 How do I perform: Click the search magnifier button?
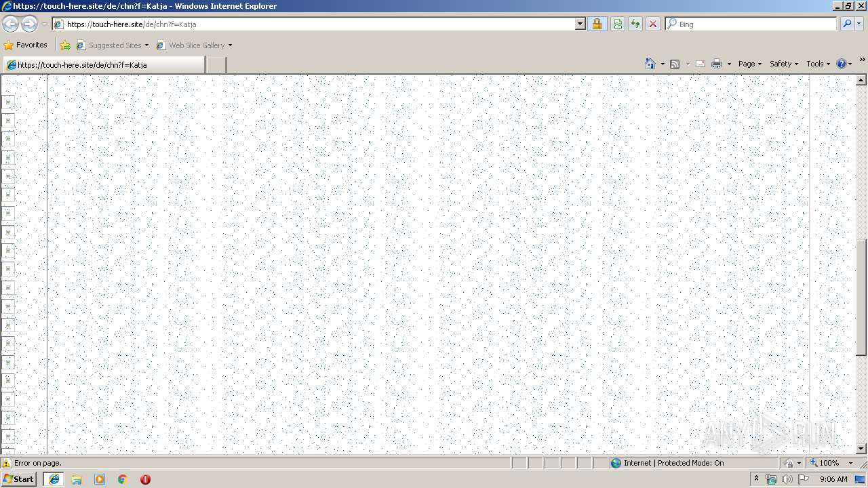(847, 24)
